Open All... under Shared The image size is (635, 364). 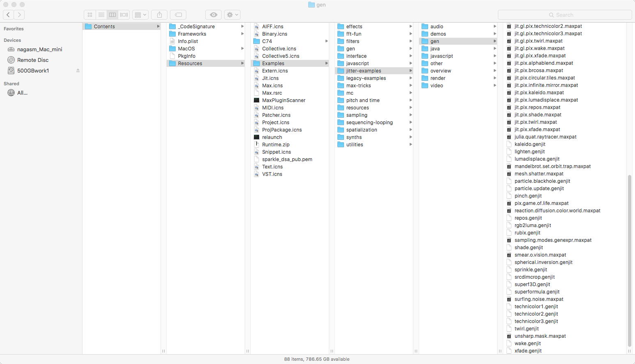[23, 93]
